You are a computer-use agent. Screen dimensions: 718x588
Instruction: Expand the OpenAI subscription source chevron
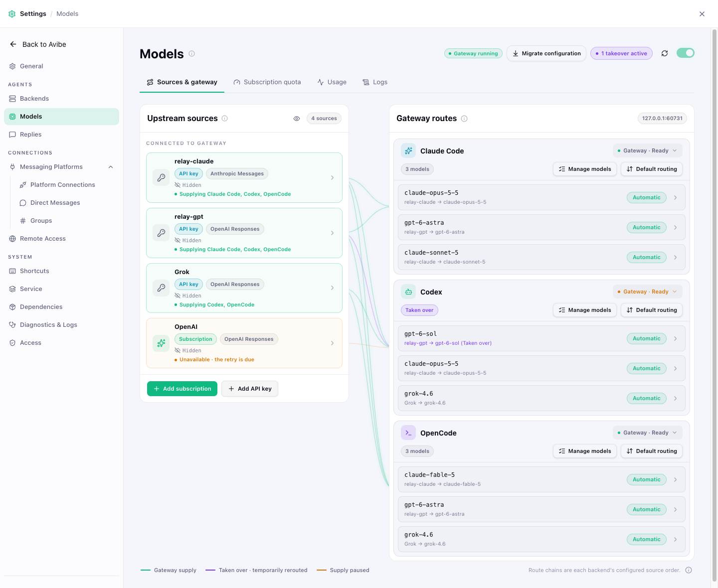[x=332, y=343]
